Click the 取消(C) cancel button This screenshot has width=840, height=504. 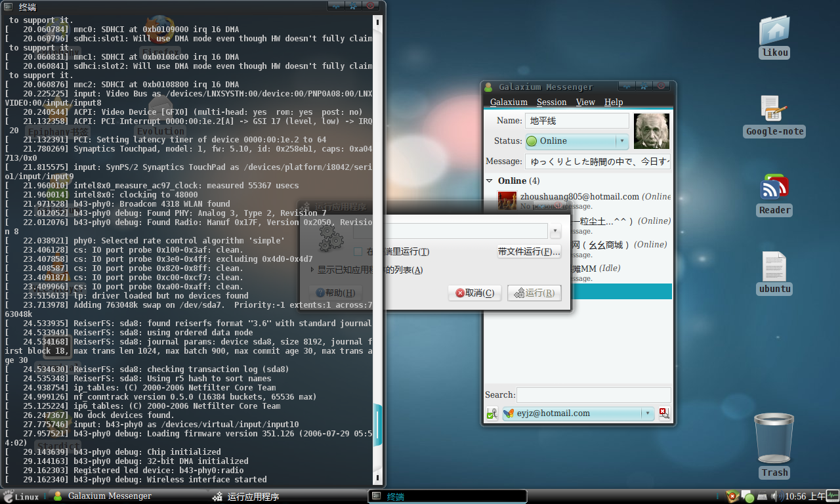[475, 293]
